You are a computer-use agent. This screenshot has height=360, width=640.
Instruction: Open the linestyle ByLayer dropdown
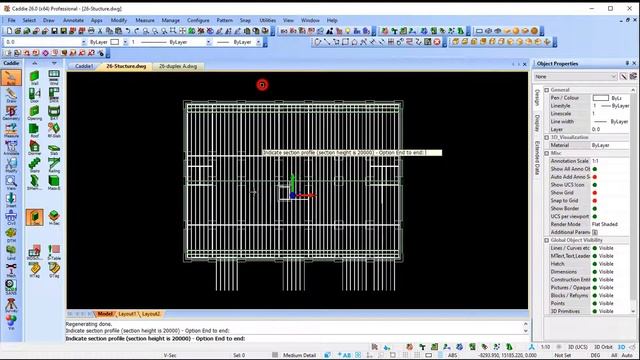click(209, 42)
